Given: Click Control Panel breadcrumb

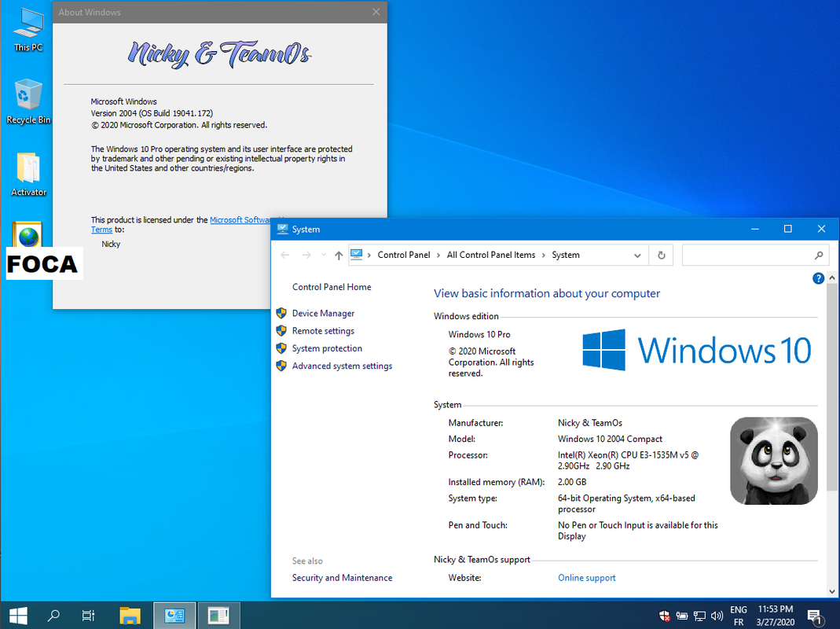Looking at the screenshot, I should pyautogui.click(x=403, y=255).
